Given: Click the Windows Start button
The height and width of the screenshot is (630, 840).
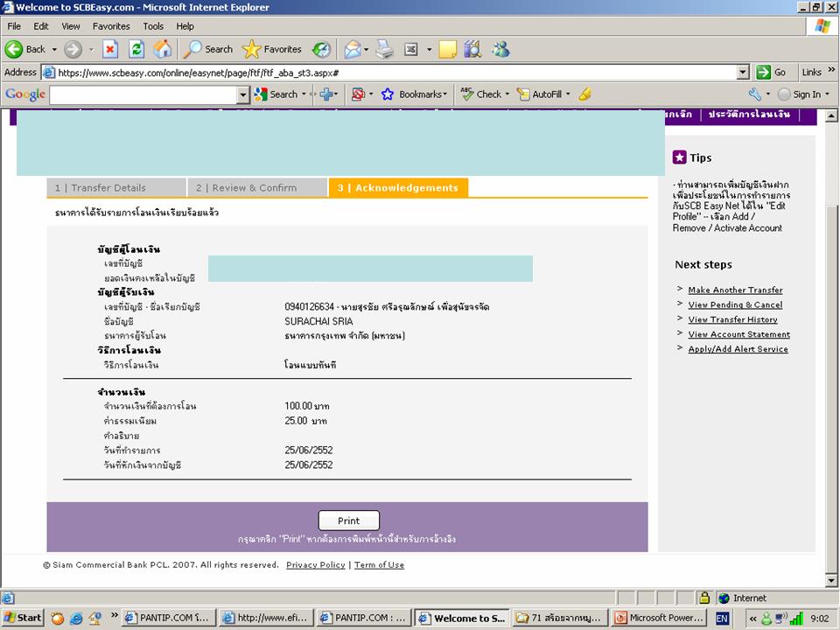Looking at the screenshot, I should (x=23, y=619).
